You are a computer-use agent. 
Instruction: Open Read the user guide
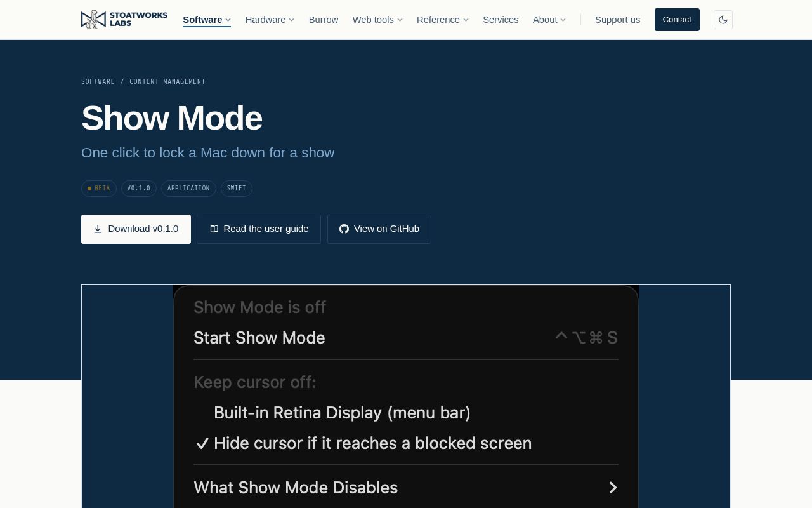259,229
